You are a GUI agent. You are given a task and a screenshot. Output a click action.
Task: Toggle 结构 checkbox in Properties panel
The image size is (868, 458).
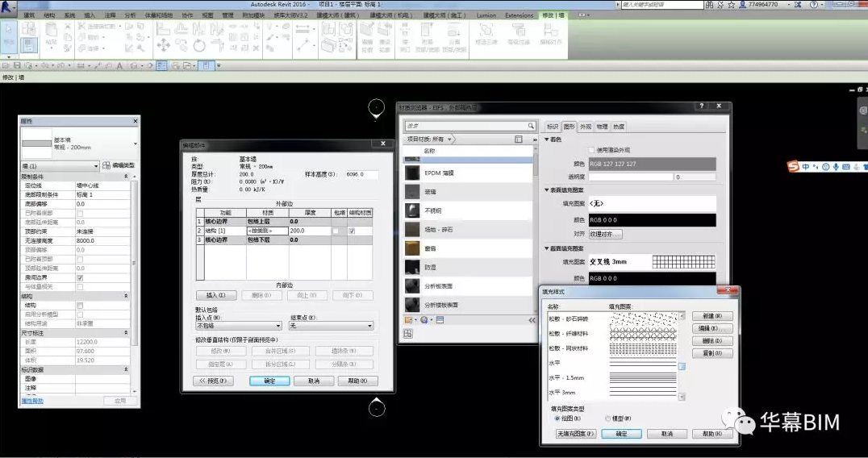click(81, 306)
